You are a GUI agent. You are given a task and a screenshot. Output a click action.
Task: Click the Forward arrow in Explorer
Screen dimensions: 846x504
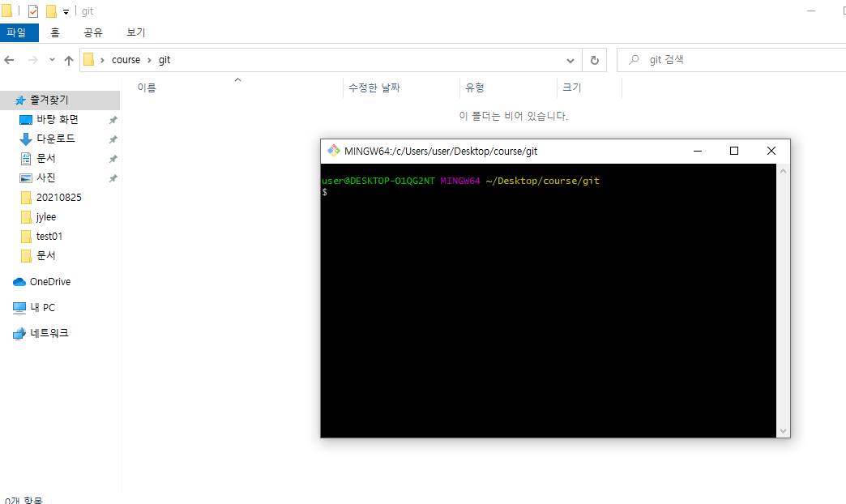click(x=33, y=60)
